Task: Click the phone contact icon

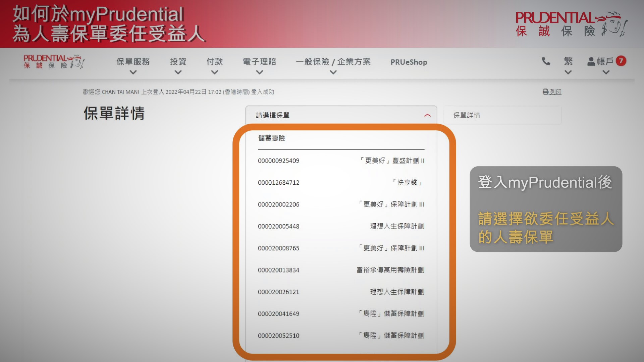Action: click(546, 61)
